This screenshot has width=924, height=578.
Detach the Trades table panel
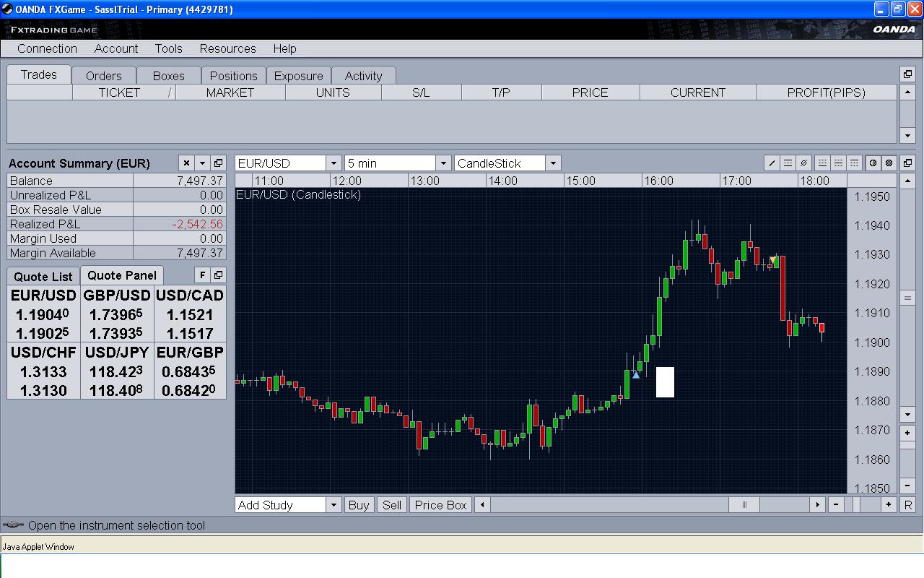click(908, 74)
